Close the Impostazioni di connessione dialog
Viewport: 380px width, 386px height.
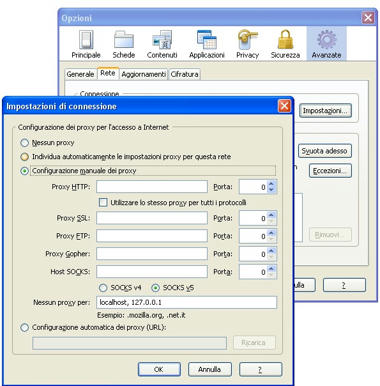pyautogui.click(x=284, y=106)
